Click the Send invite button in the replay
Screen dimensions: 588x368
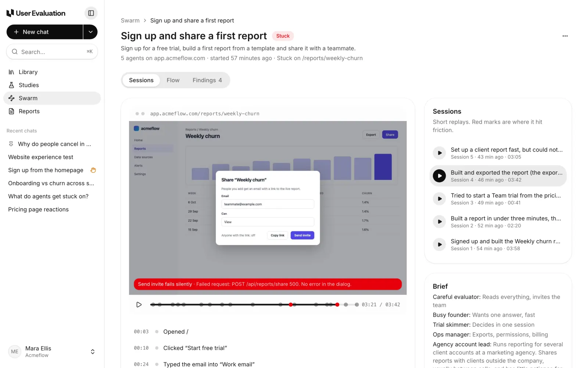coord(302,235)
